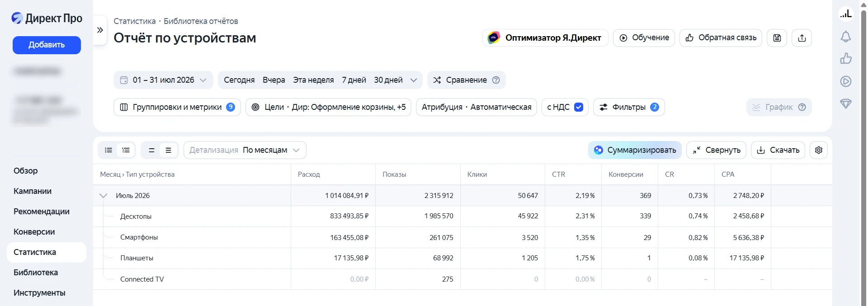The image size is (868, 306).
Task: Open Атрибуция Автоматическая selector
Action: [476, 107]
